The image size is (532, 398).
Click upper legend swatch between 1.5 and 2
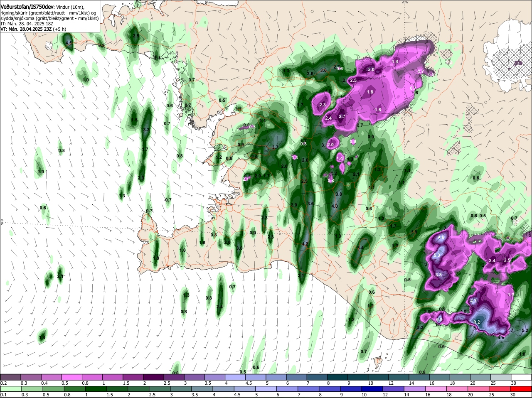tap(134, 377)
